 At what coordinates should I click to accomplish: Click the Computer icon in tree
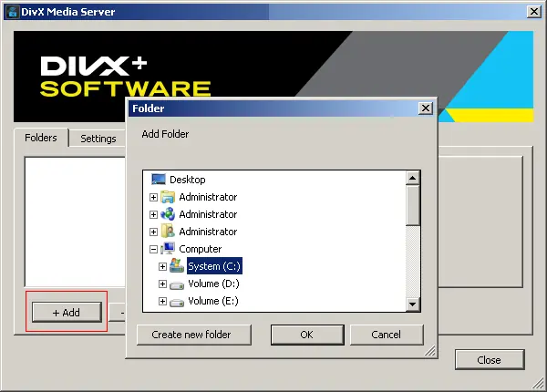coord(168,249)
